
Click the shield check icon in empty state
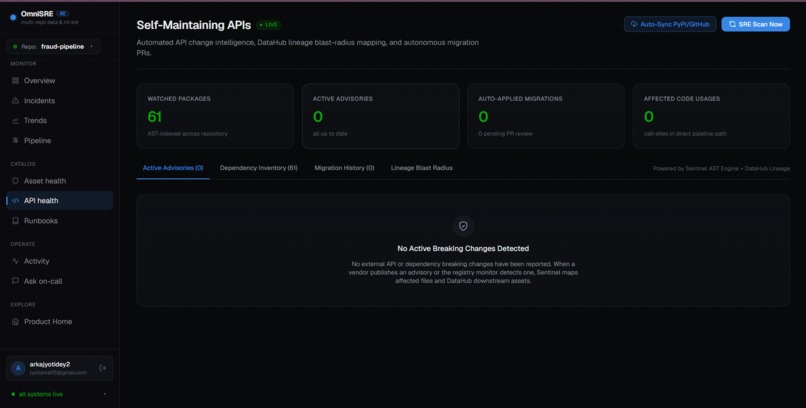(463, 226)
